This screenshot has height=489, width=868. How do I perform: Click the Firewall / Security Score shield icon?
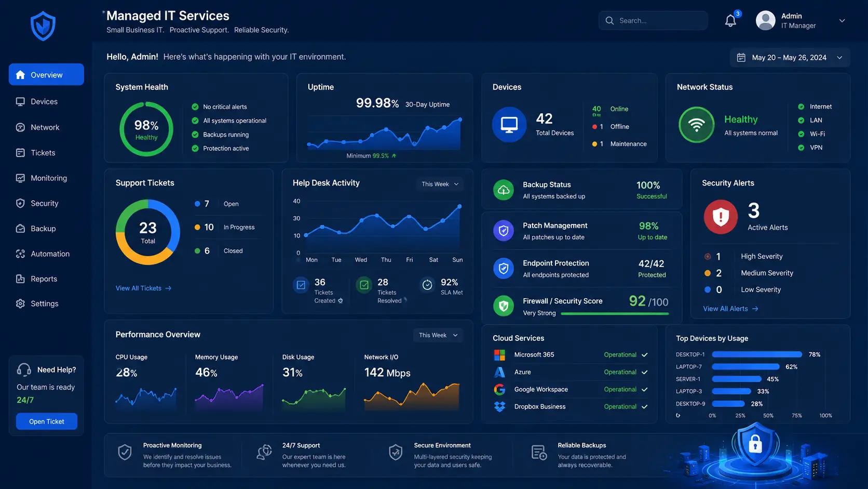point(504,306)
